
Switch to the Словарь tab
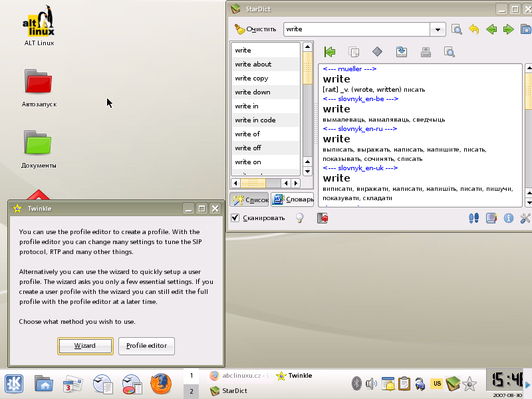[293, 199]
